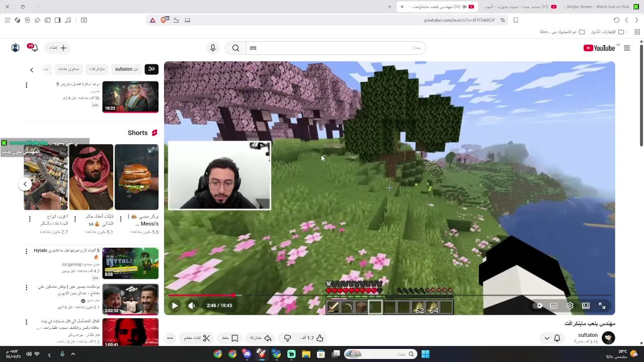
Task: Dislike the video with thumbs down
Action: coord(287,338)
